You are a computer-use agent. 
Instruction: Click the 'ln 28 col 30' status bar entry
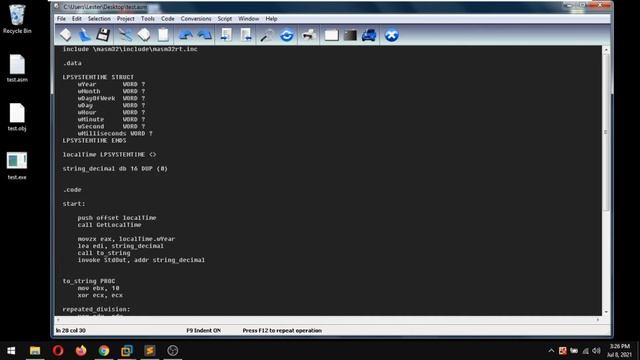click(x=71, y=331)
